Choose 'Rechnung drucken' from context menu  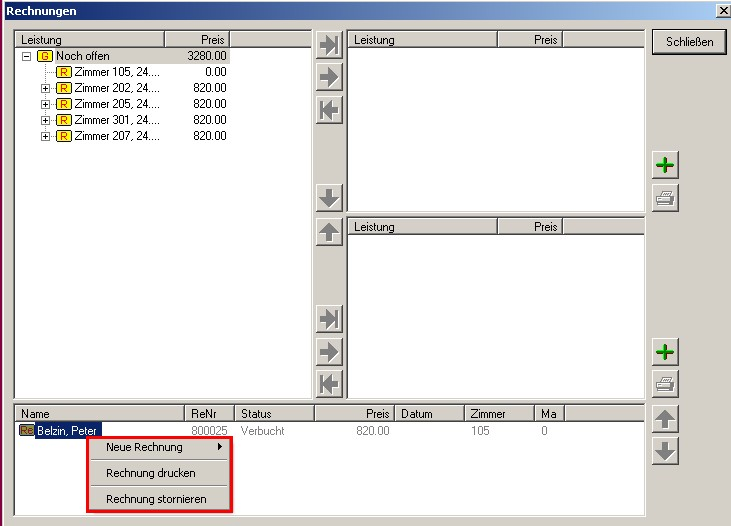pyautogui.click(x=151, y=473)
